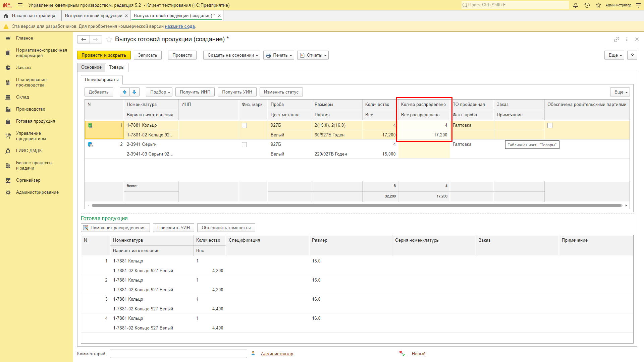Expand the top Еще dropdown

tap(614, 55)
